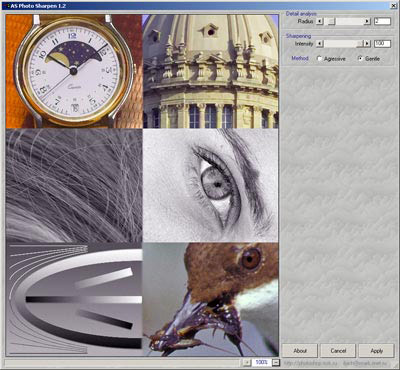Click the Intensity slider left arrow
This screenshot has width=400, height=370.
coord(320,44)
